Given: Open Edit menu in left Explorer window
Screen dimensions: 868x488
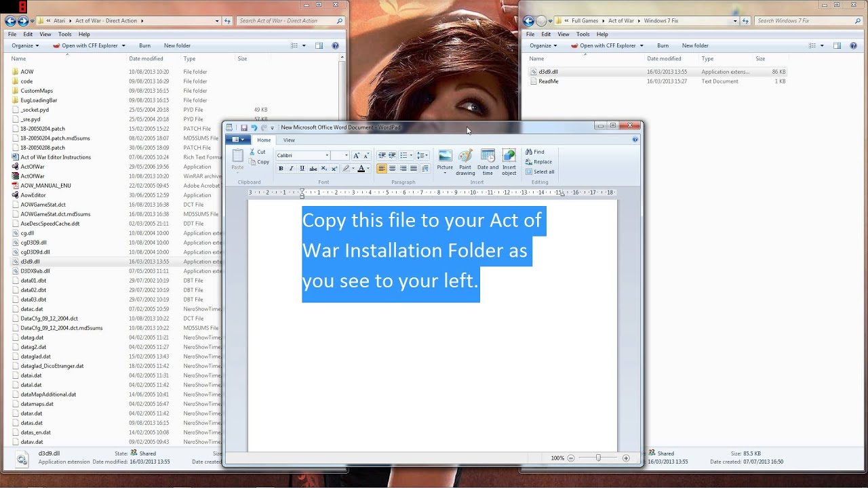Looking at the screenshot, I should (x=28, y=34).
